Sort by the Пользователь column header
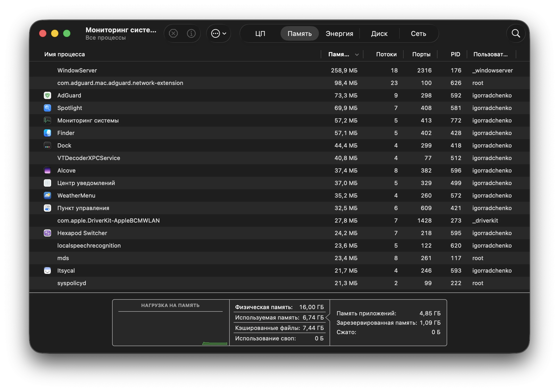The width and height of the screenshot is (559, 392). 490,54
